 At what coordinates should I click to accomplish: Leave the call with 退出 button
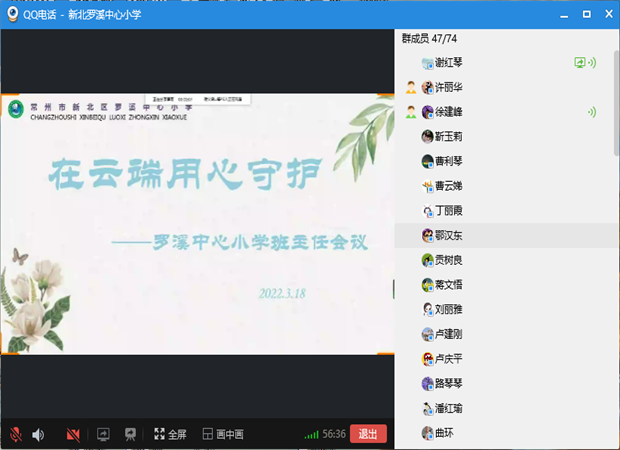pos(368,434)
